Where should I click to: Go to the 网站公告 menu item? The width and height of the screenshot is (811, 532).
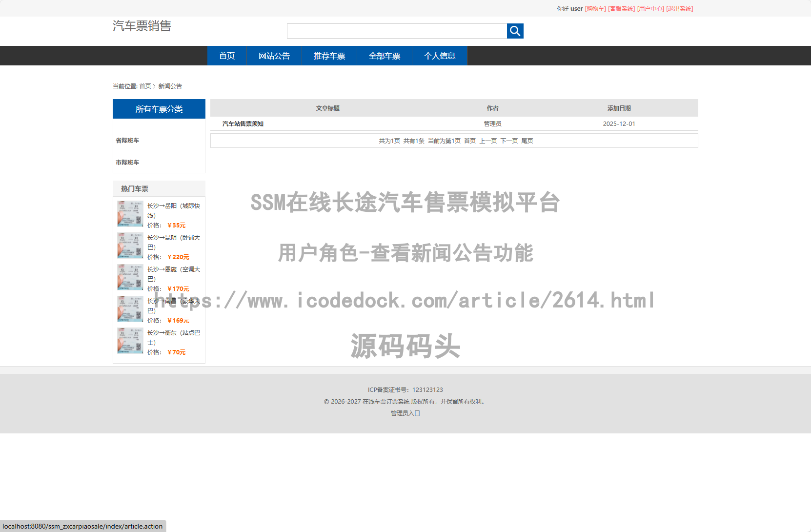click(274, 56)
